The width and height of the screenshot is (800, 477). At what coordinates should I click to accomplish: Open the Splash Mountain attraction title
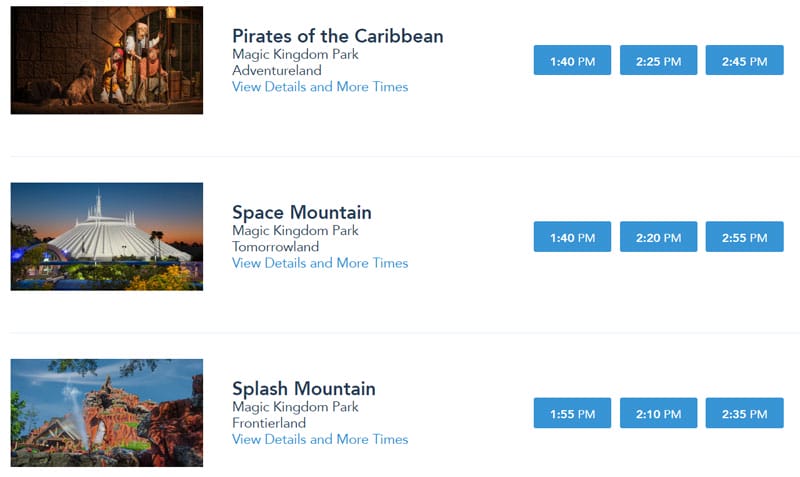304,389
